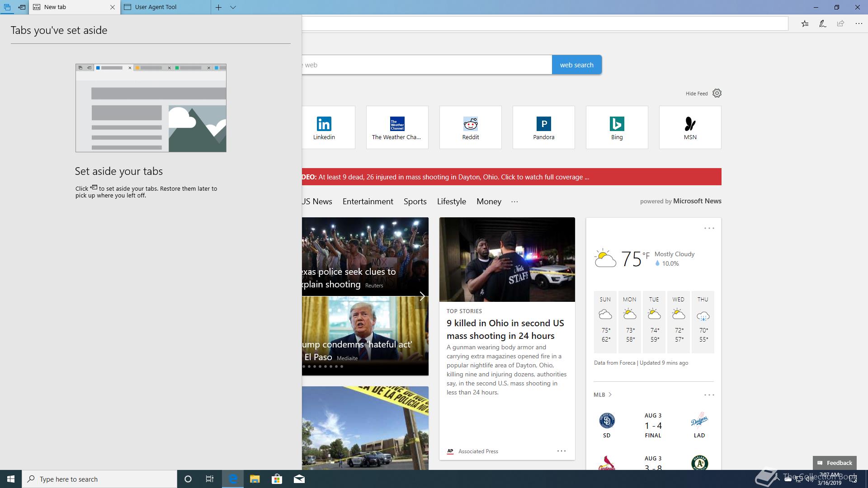Open Settings and more menu
The image size is (868, 488).
coord(859,23)
